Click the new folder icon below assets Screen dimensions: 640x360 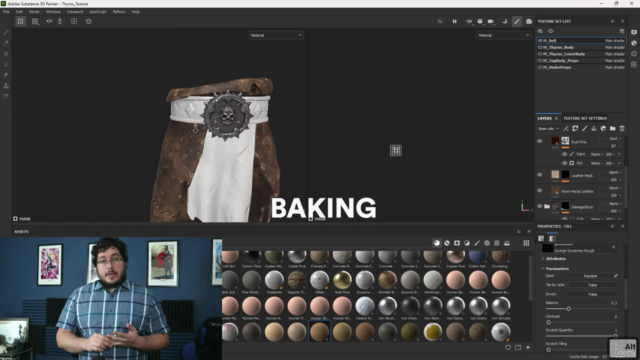(x=518, y=347)
